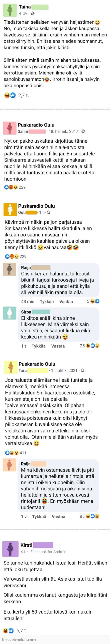The width and height of the screenshot is (110, 644).
Task: Click Outi's yellow profile avatar
Action: point(10,209)
